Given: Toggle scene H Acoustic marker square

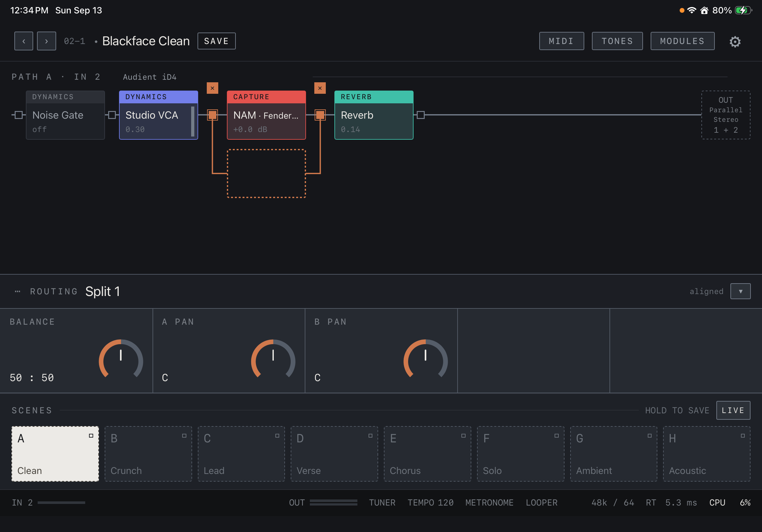Looking at the screenshot, I should tap(743, 436).
